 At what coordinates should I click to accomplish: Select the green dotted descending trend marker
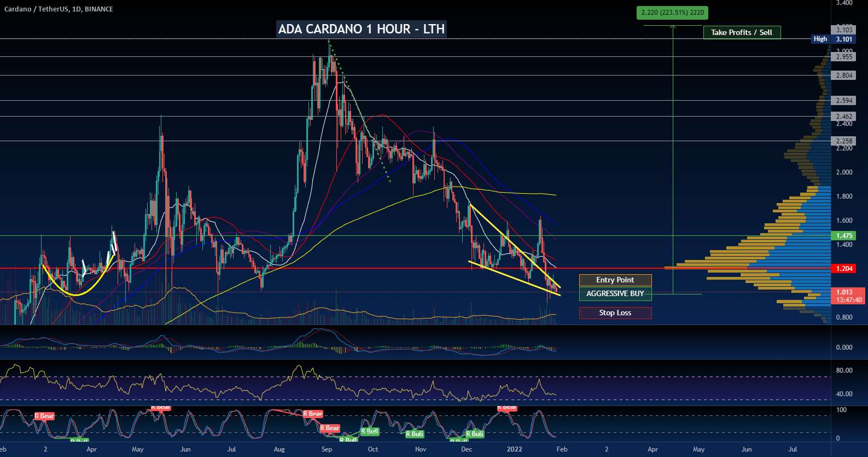pyautogui.click(x=359, y=111)
